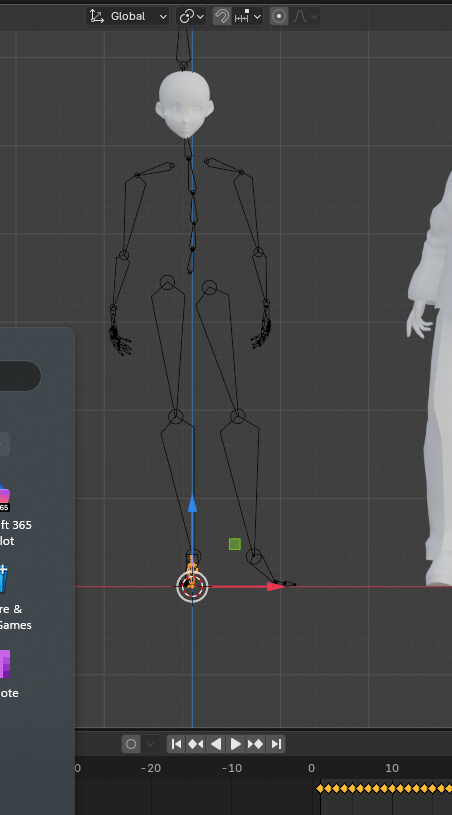Open the snapping options dropdown

point(247,17)
